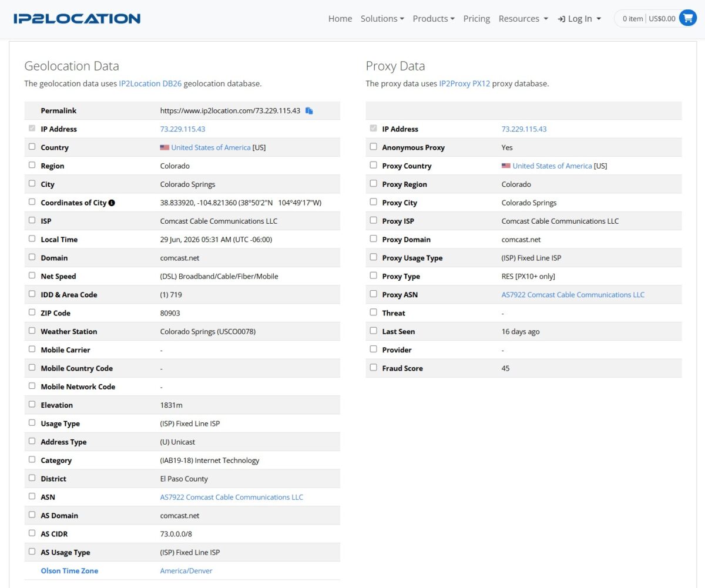
Task: Click the RES [PX10+ only] value
Action: pos(528,276)
